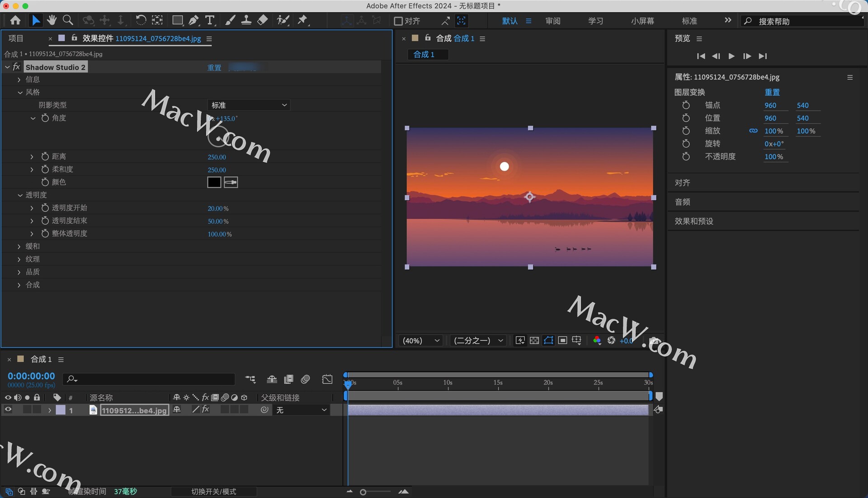This screenshot has height=498, width=868.
Task: Toggle transparency grid in composition viewer
Action: (x=534, y=340)
